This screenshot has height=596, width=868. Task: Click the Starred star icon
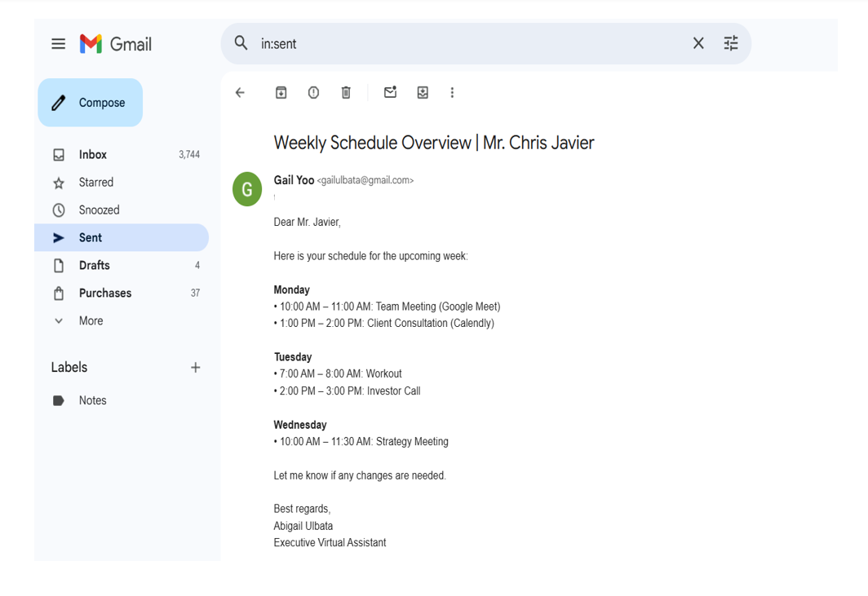click(x=59, y=183)
